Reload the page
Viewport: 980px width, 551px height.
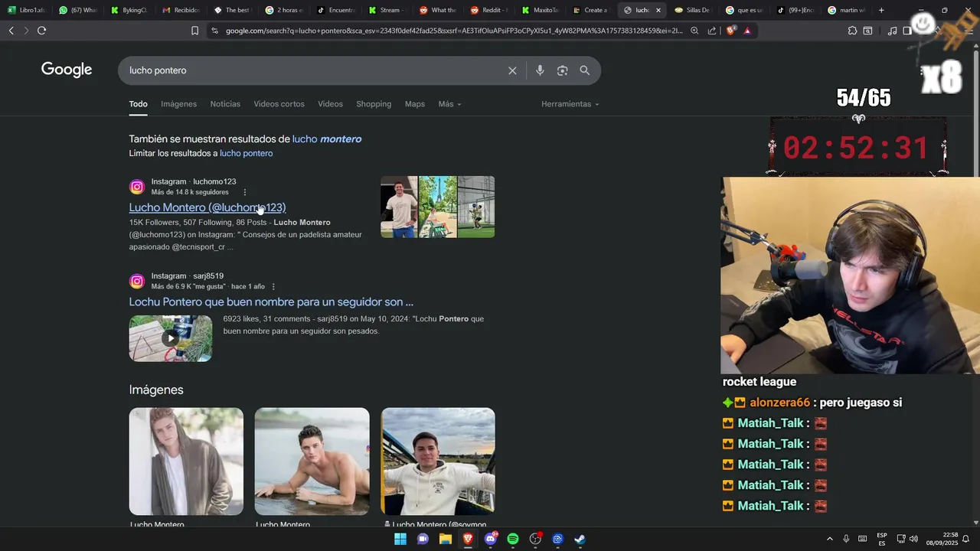click(x=41, y=31)
